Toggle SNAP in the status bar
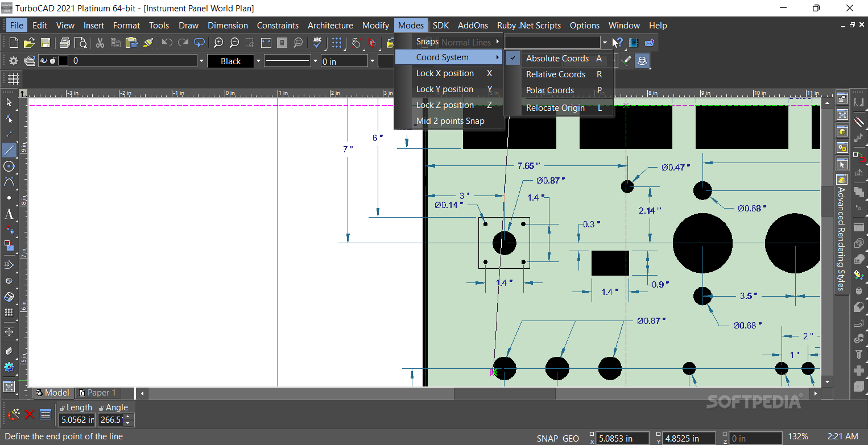The image size is (868, 445). coord(547,438)
